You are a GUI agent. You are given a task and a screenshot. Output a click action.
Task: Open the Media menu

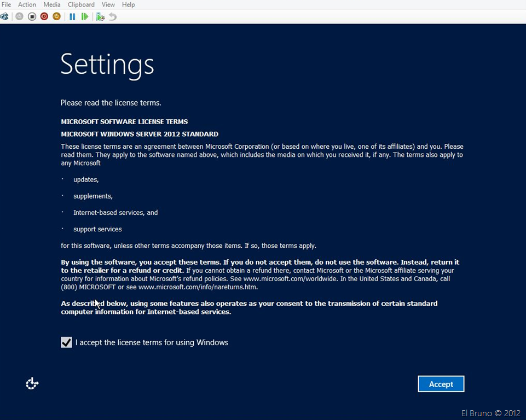[x=52, y=4]
